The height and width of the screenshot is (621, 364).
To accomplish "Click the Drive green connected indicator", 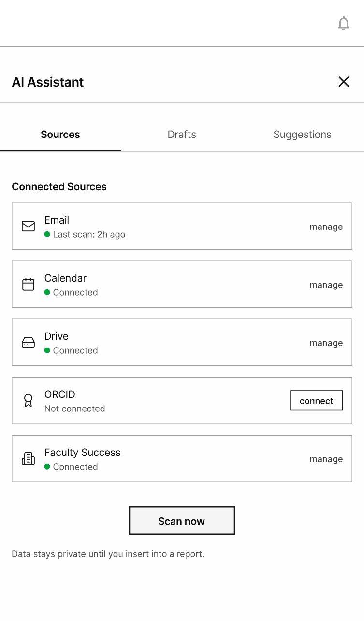I will pyautogui.click(x=47, y=350).
